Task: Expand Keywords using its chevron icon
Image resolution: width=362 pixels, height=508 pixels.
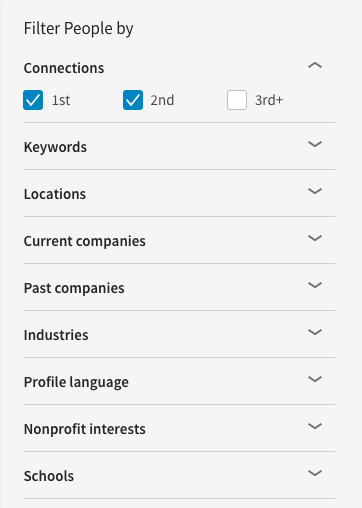Action: [x=315, y=144]
